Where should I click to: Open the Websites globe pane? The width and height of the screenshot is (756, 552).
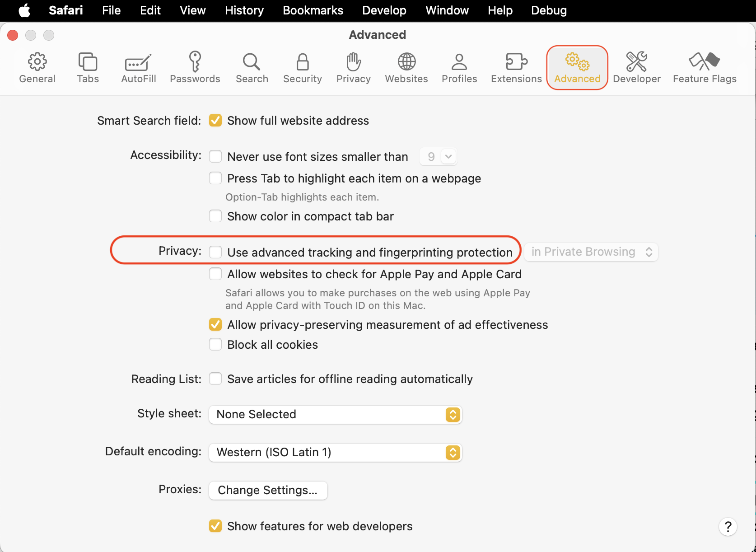click(x=406, y=68)
